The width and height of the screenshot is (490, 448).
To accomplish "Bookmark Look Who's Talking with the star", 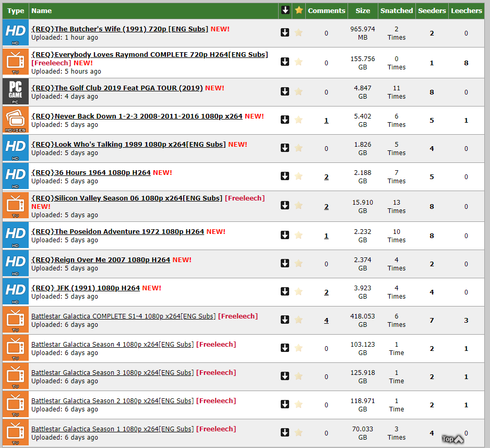I will click(298, 148).
